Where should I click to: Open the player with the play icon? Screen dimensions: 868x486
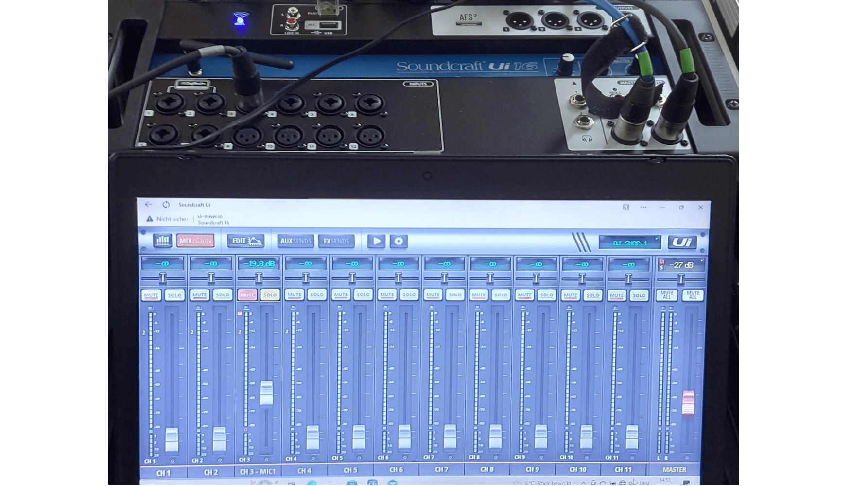click(376, 241)
